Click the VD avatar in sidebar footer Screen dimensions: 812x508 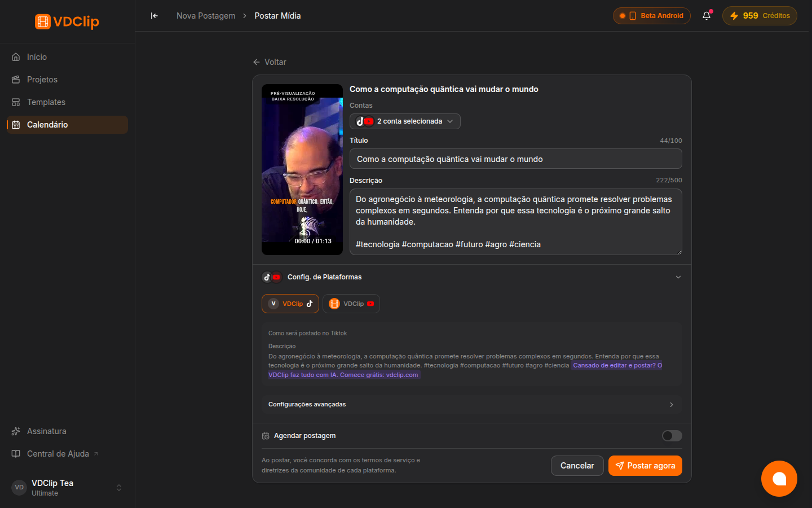pos(19,488)
